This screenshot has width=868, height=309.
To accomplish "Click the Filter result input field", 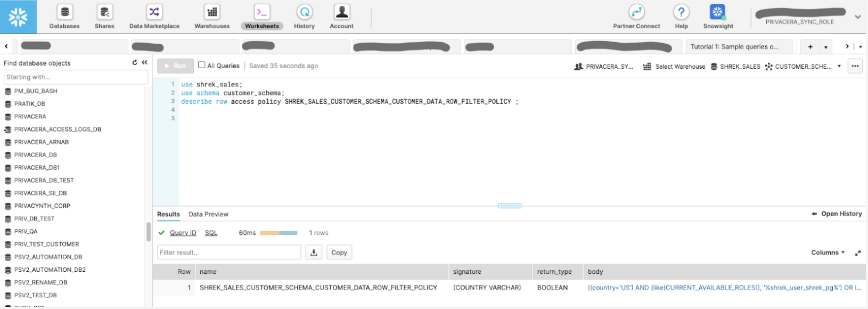I will (x=229, y=253).
